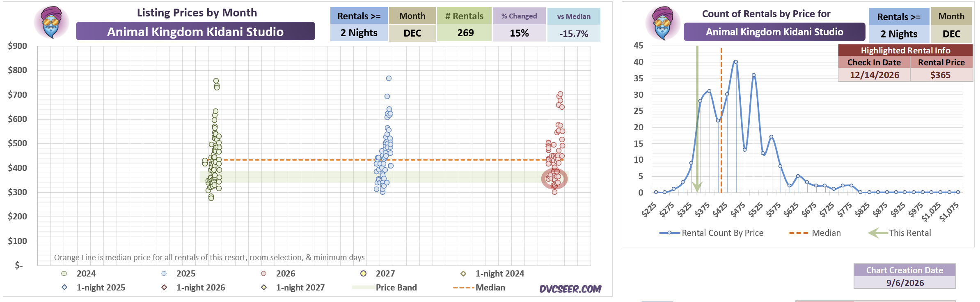The width and height of the screenshot is (980, 302).
Task: Click the 2024 legend circle marker
Action: tap(64, 273)
